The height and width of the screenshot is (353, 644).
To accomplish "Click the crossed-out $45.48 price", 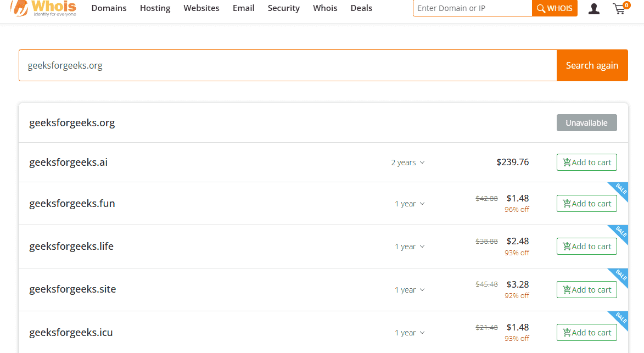I will pos(486,284).
